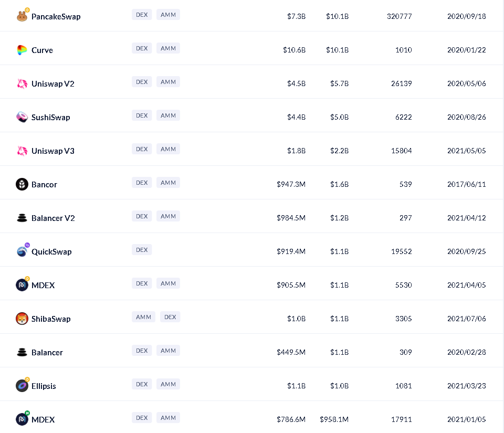The width and height of the screenshot is (504, 433).
Task: Click the Balancer V2 stacked stones icon
Action: coord(22,218)
